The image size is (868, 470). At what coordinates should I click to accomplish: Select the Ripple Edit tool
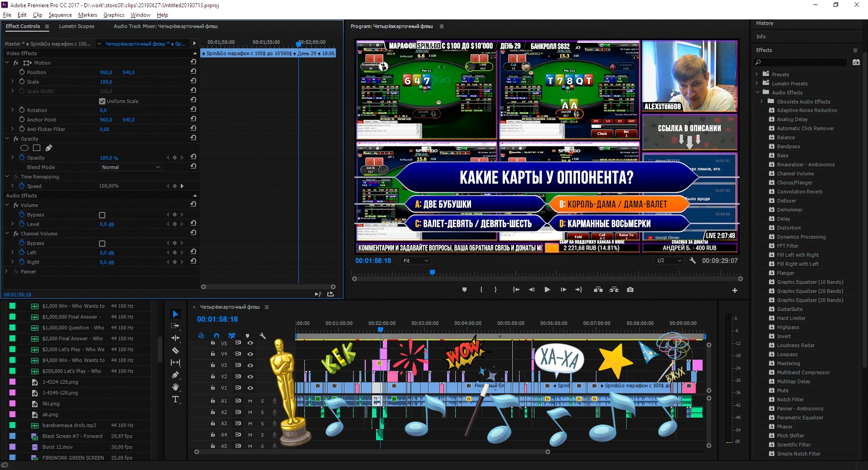[x=175, y=338]
